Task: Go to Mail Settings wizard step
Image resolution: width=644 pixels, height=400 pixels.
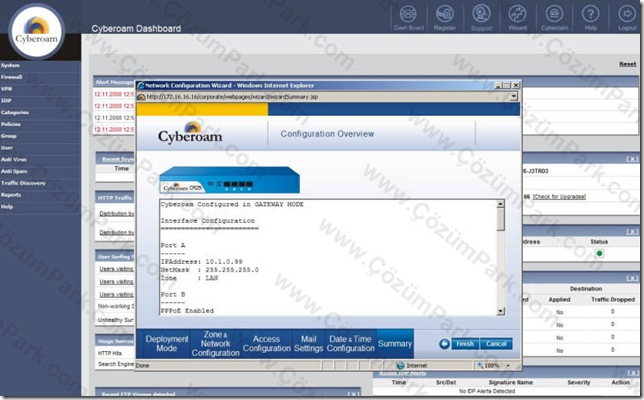Action: 308,344
